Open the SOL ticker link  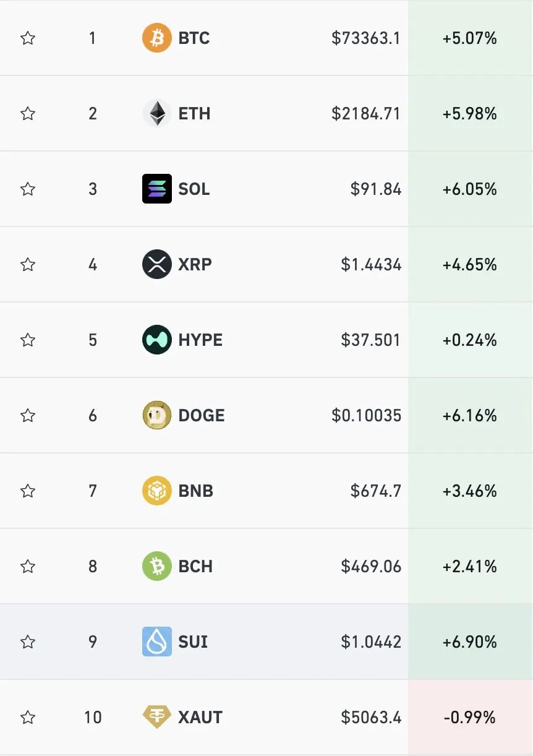(x=194, y=189)
